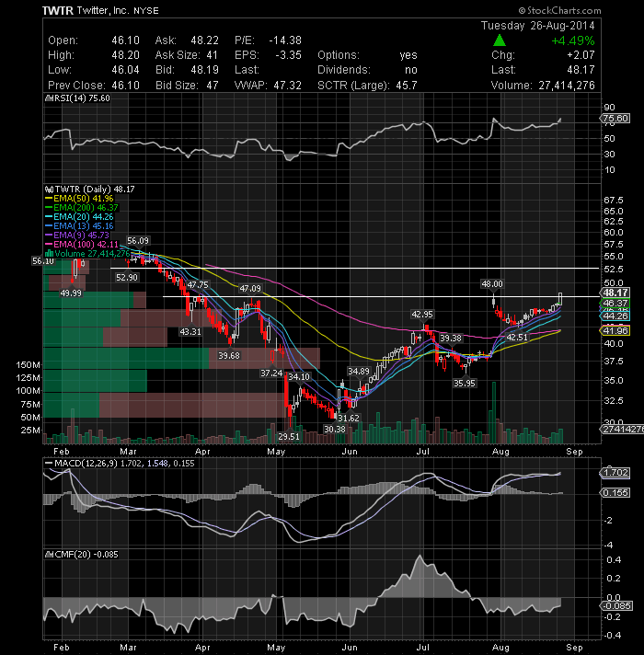The width and height of the screenshot is (644, 655).
Task: Click the Bid value 48.19
Action: 204,70
